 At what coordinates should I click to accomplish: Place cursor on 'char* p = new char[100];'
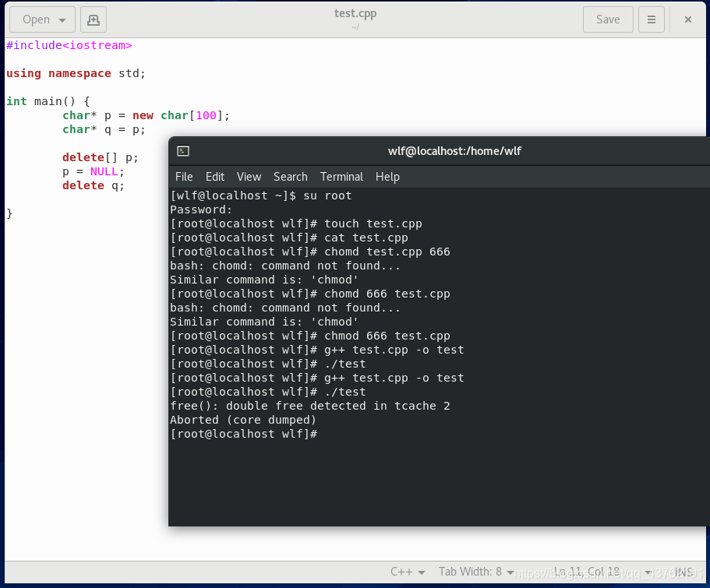146,115
